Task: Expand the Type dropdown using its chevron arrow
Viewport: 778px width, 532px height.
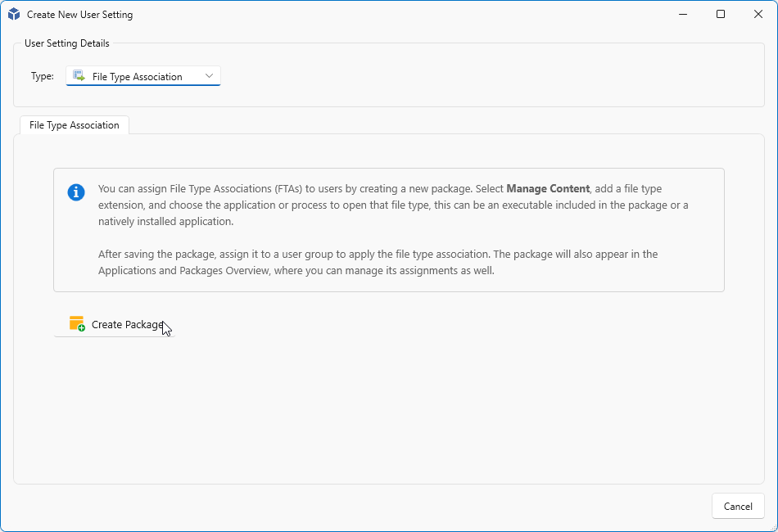Action: point(210,76)
